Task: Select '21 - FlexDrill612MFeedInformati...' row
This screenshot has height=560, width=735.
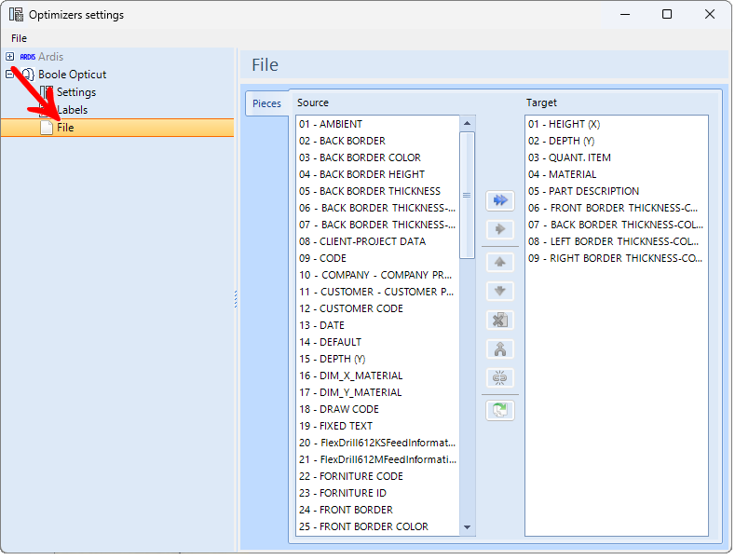Action: [378, 460]
